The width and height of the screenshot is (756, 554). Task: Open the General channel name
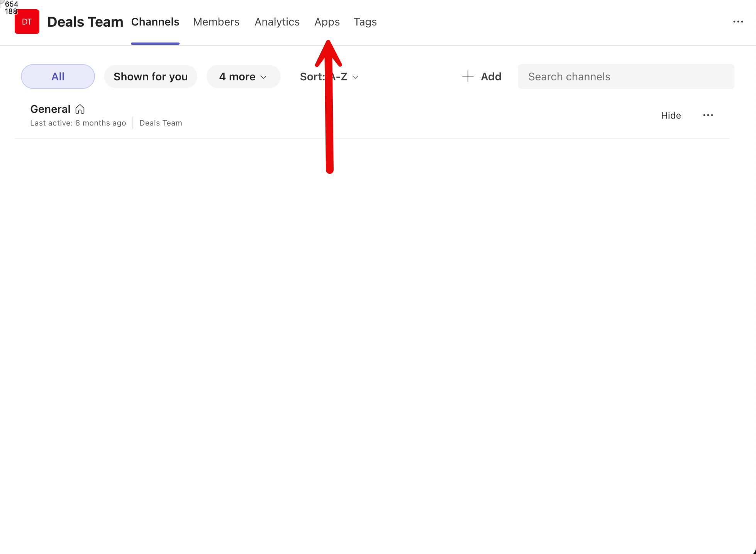click(x=50, y=109)
